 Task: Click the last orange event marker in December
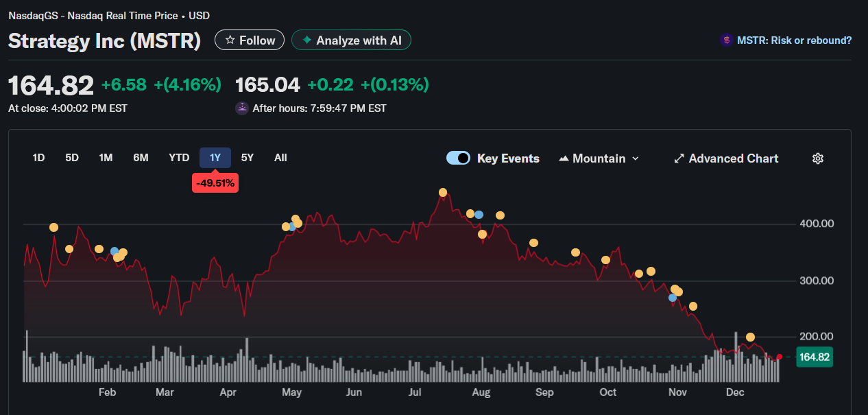coord(750,337)
